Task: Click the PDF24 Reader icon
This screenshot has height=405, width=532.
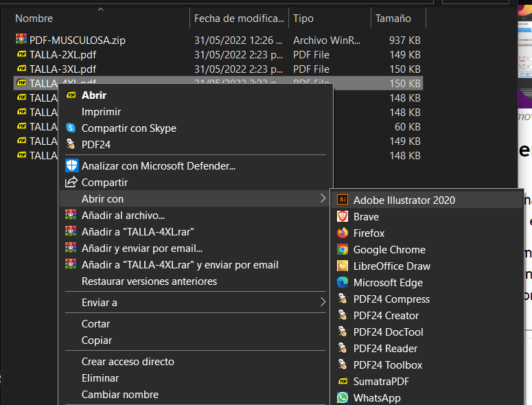Action: pos(343,348)
